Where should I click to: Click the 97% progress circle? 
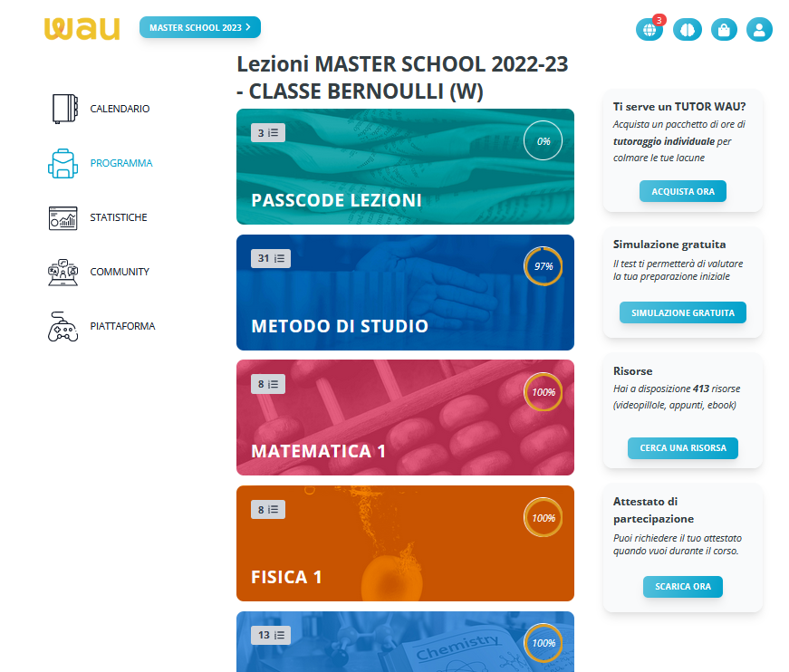coord(543,266)
